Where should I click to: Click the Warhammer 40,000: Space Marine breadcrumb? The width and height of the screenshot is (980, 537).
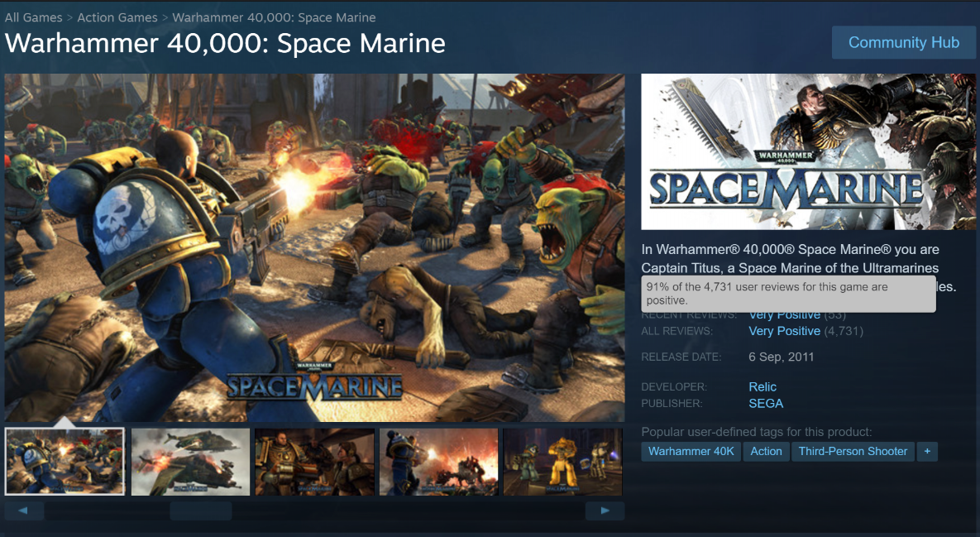pyautogui.click(x=274, y=17)
